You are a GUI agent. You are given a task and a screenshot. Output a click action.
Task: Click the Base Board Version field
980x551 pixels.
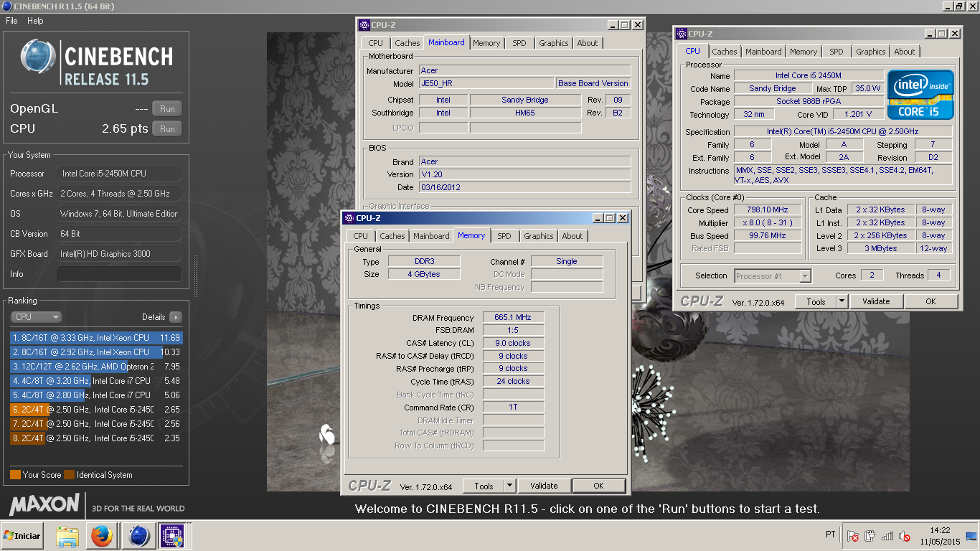coord(593,83)
